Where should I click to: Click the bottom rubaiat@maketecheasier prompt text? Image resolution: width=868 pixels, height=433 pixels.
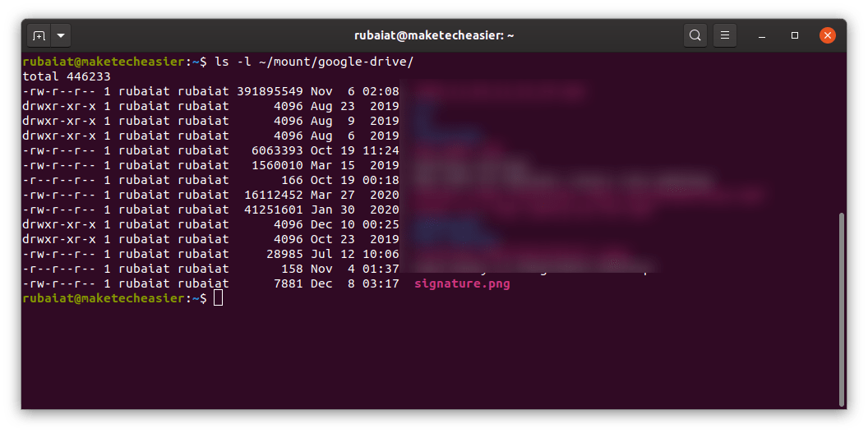tap(104, 298)
